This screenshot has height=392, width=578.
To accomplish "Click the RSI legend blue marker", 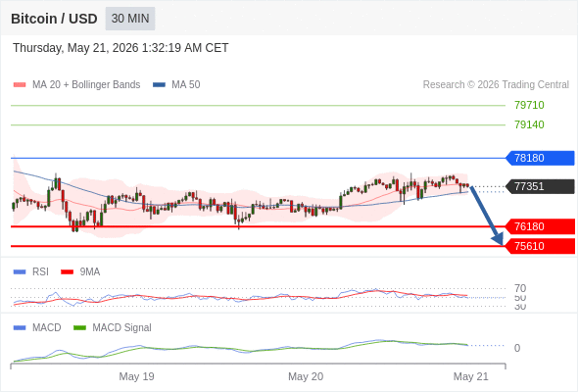I will [x=20, y=272].
